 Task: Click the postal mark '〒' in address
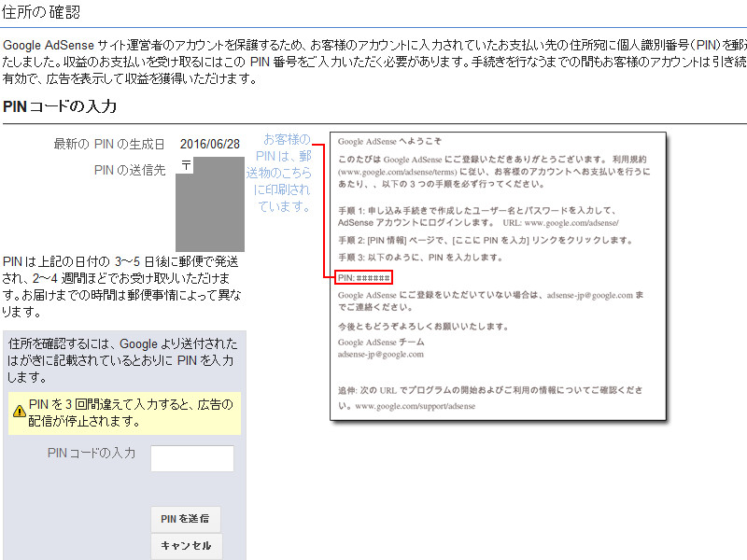click(186, 165)
